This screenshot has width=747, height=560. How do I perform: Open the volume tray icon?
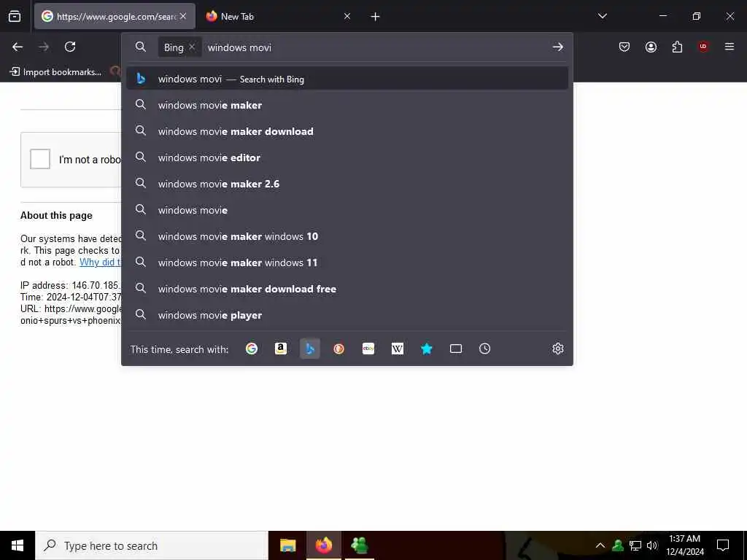click(x=652, y=545)
